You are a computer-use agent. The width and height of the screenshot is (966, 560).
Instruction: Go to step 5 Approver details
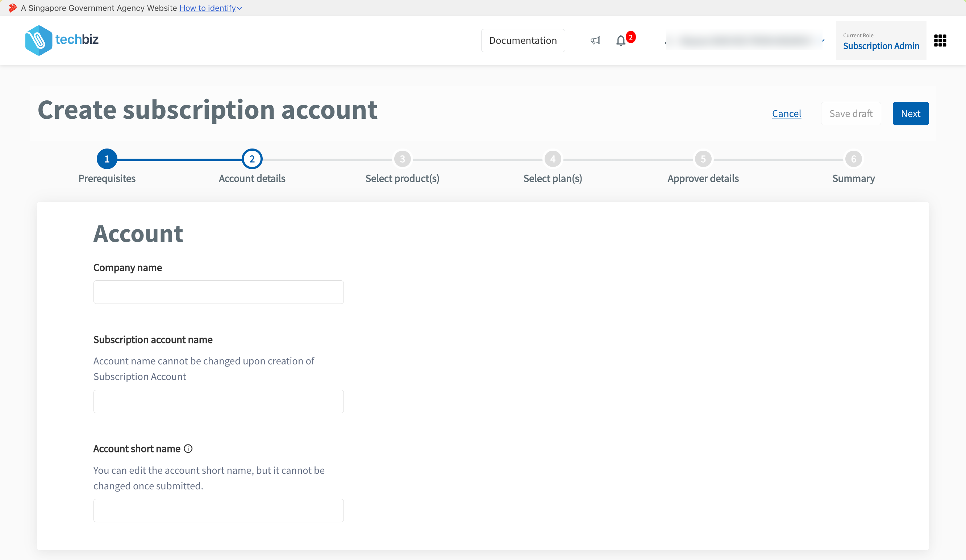click(703, 159)
